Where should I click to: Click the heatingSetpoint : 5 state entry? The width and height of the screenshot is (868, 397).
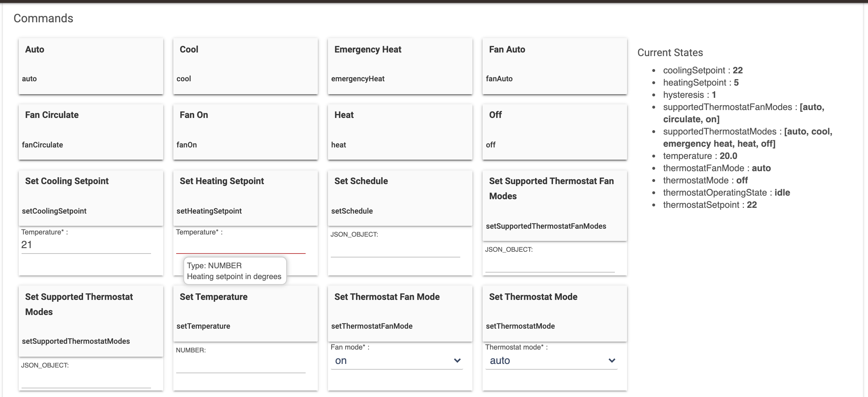[x=701, y=82]
